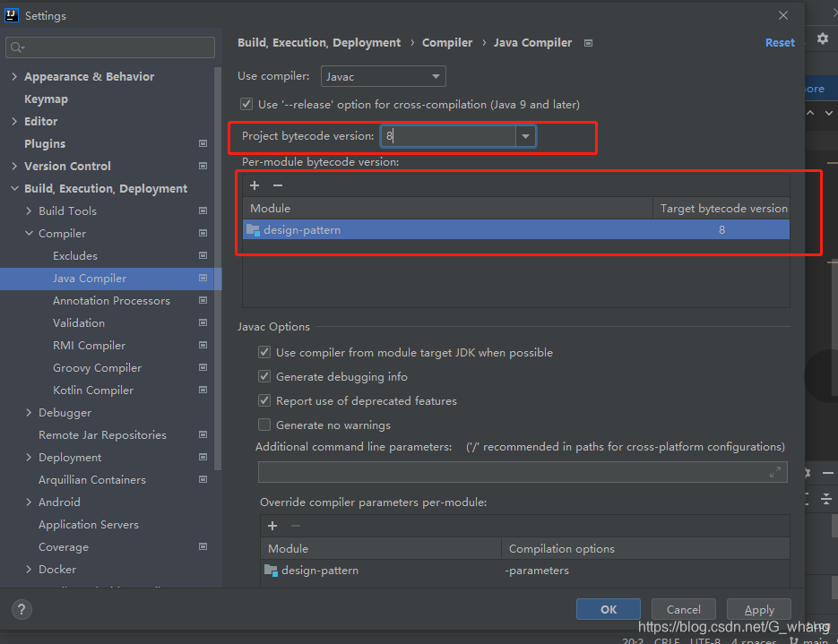Image resolution: width=838 pixels, height=644 pixels.
Task: Click 'Compiler' in the breadcrumb path
Action: pyautogui.click(x=447, y=42)
